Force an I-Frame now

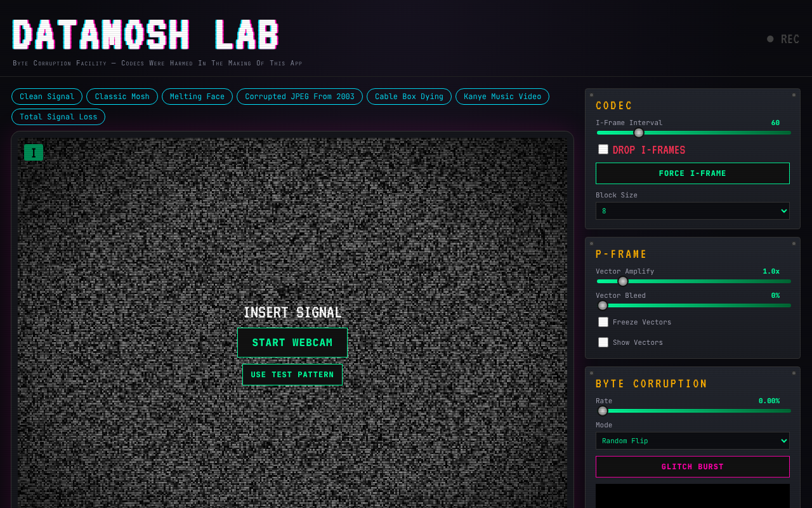(693, 173)
